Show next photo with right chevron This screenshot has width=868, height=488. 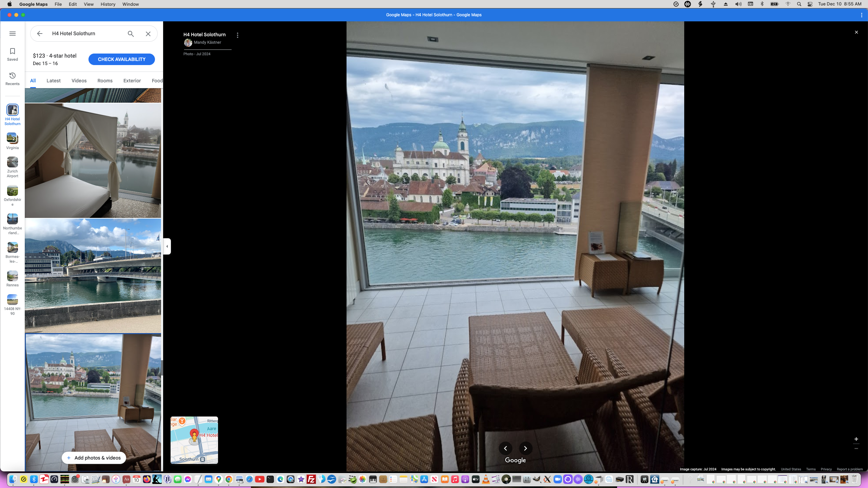tap(526, 448)
